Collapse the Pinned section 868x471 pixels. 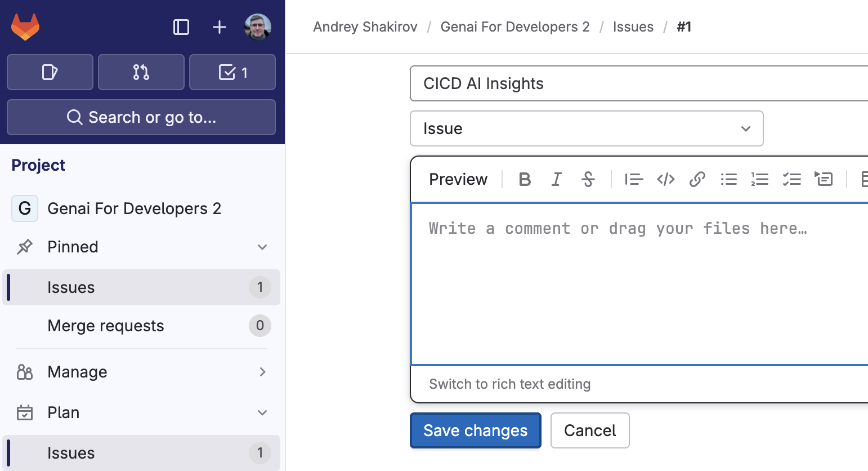coord(262,247)
